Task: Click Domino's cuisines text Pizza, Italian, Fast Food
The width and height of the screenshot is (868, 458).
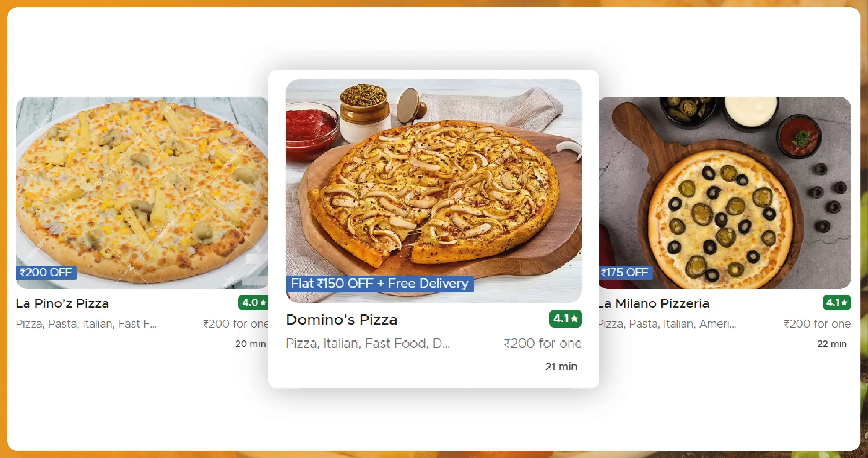Action: (368, 343)
